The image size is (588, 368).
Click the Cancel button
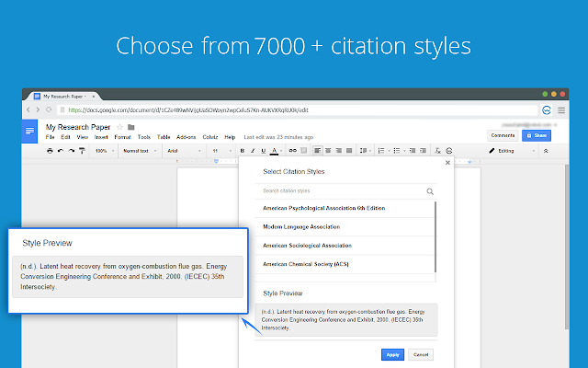click(x=421, y=355)
